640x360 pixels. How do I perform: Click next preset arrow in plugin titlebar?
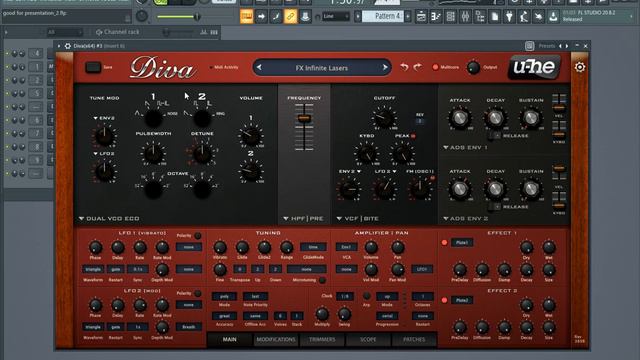(567, 46)
